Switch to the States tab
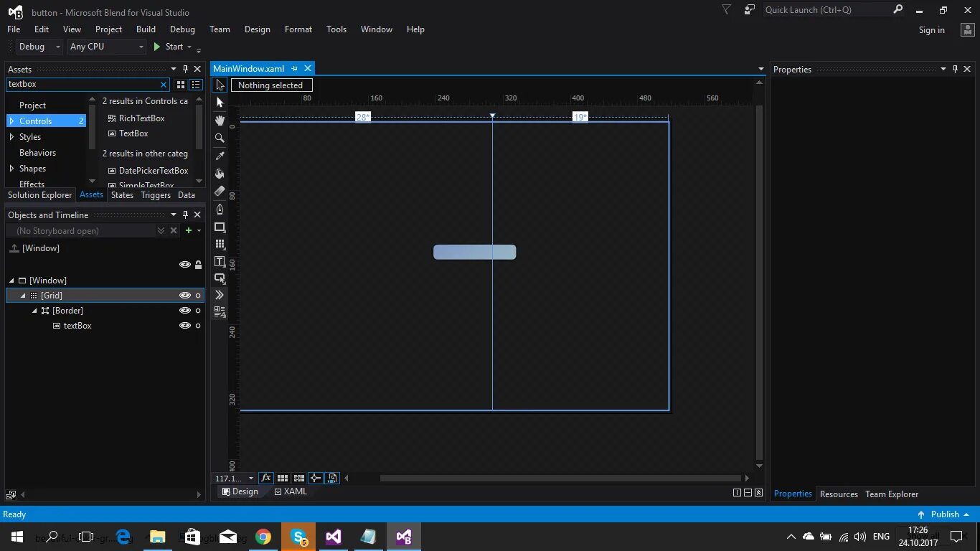 coord(122,195)
